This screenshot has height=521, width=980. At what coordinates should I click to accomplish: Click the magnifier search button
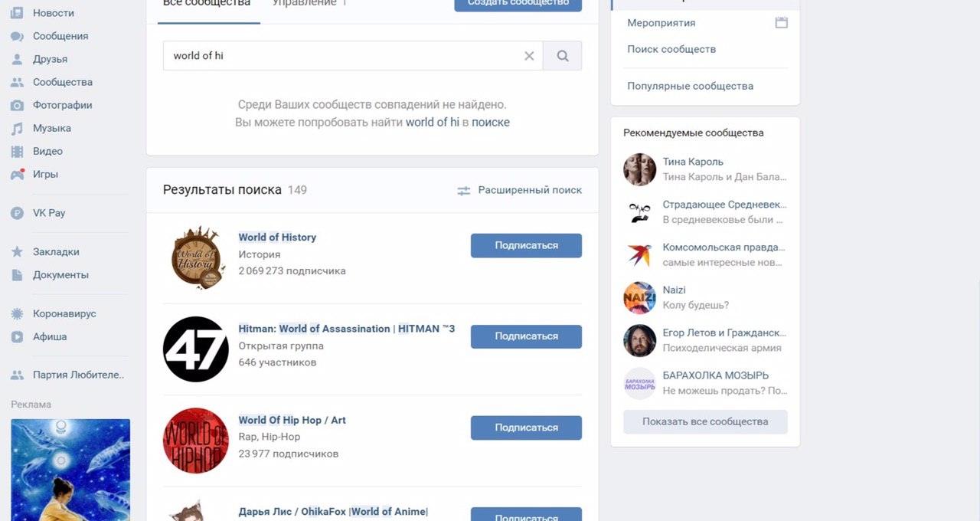(x=563, y=56)
